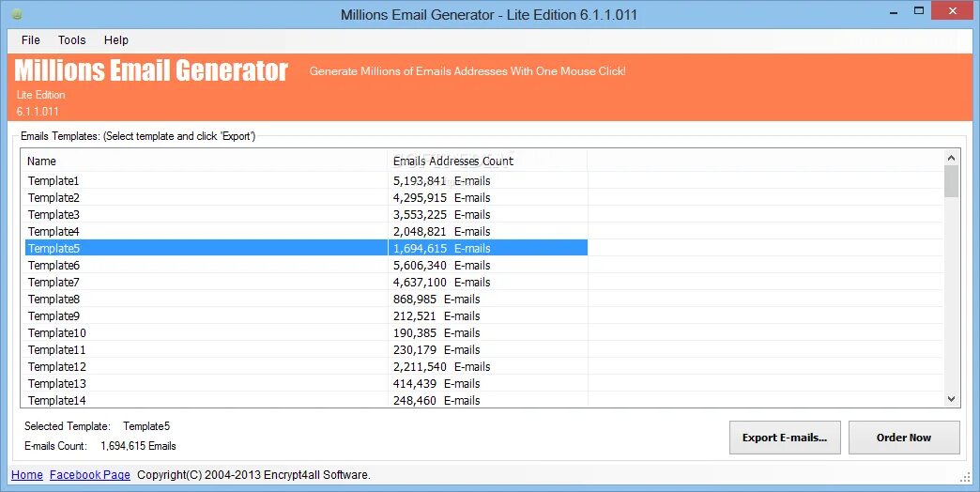980x492 pixels.
Task: Select the Template14 row
Action: coord(306,400)
